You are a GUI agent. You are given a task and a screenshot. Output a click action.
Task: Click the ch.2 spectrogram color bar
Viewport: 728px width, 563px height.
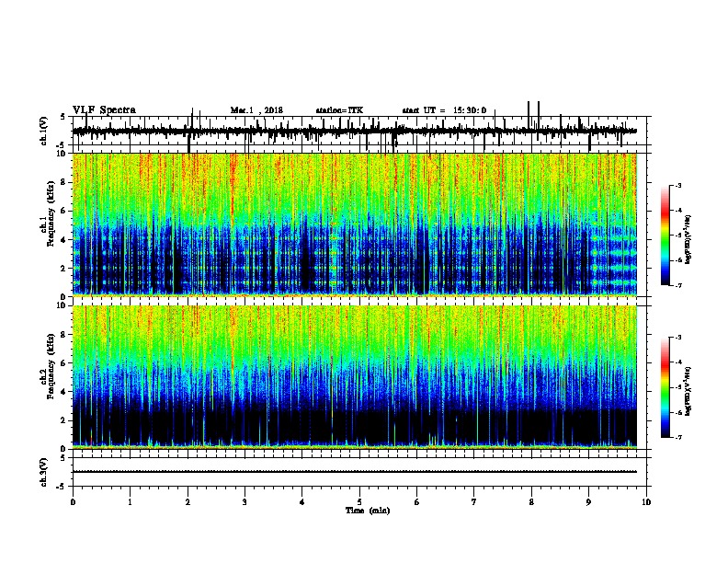coord(665,387)
